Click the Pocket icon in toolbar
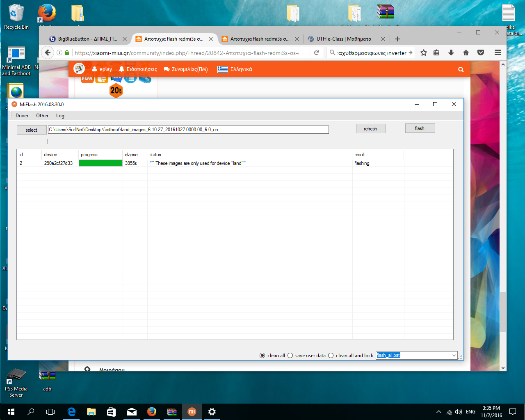Viewport: 525px width, 420px height. pos(481,52)
